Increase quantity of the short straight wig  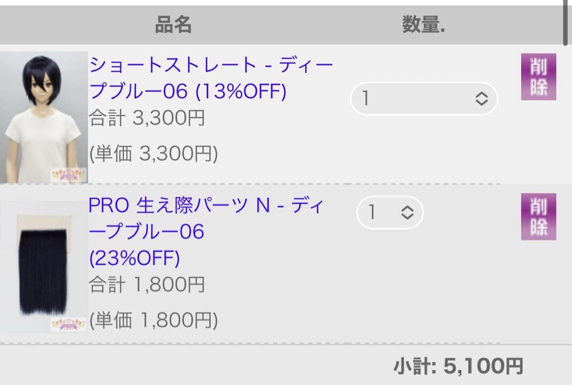pos(480,94)
